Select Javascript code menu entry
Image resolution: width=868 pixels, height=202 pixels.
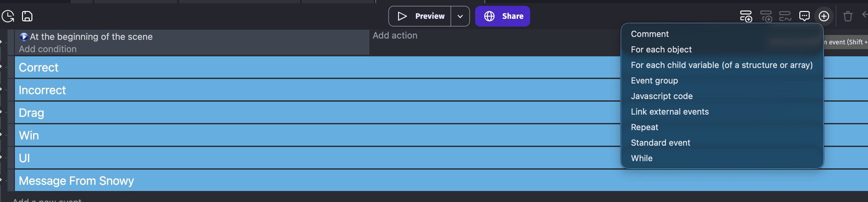point(661,96)
